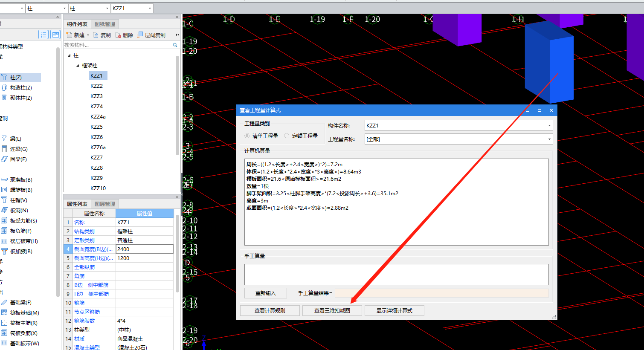Open the 工程量名称 [全部] dropdown
Viewport: 644px width, 350px height.
pyautogui.click(x=549, y=139)
